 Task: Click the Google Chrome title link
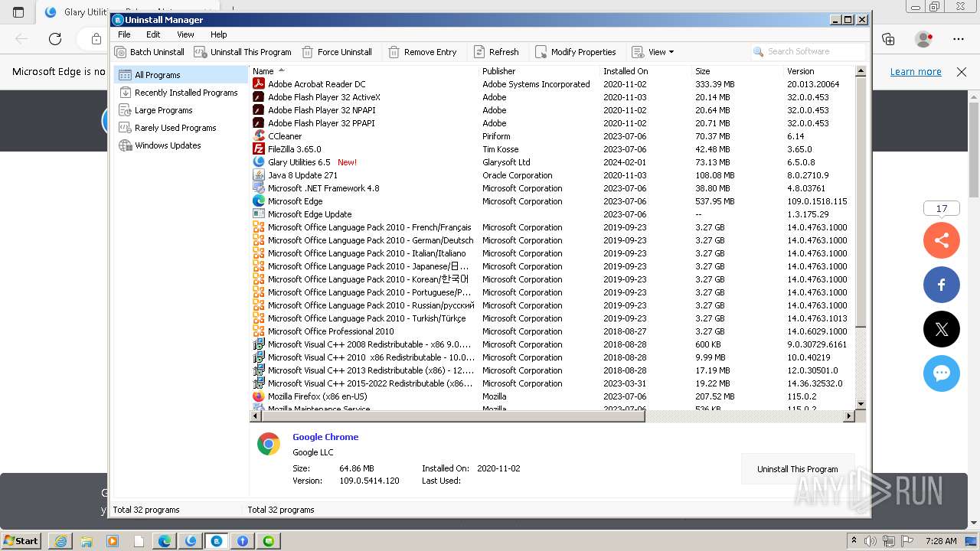[325, 437]
